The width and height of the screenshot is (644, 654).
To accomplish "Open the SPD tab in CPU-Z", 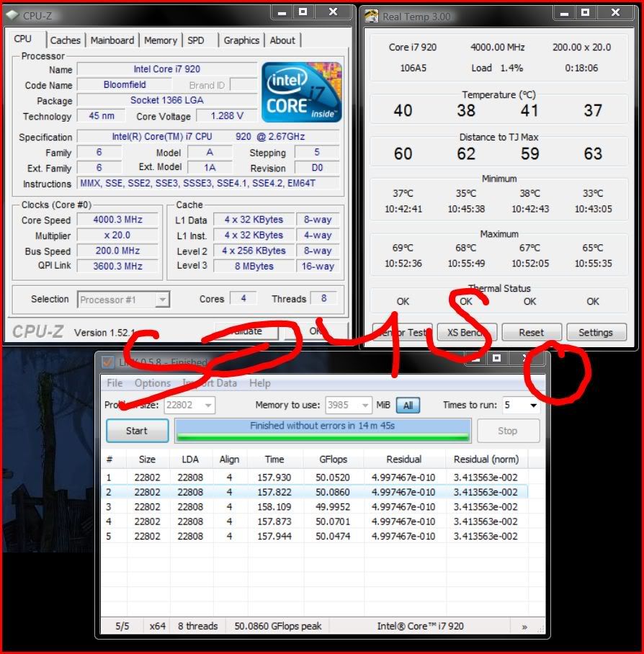I will point(195,40).
